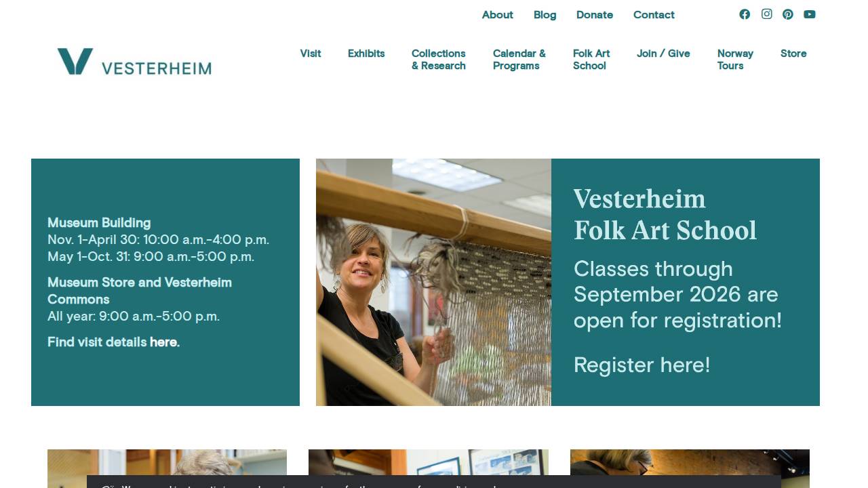The height and width of the screenshot is (488, 868).
Task: Open the YouTube icon link
Action: click(809, 14)
